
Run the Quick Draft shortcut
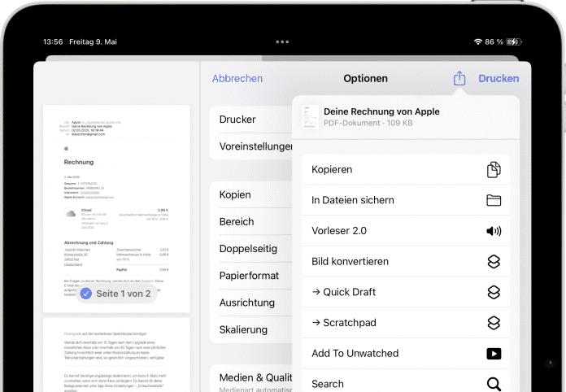pos(406,292)
